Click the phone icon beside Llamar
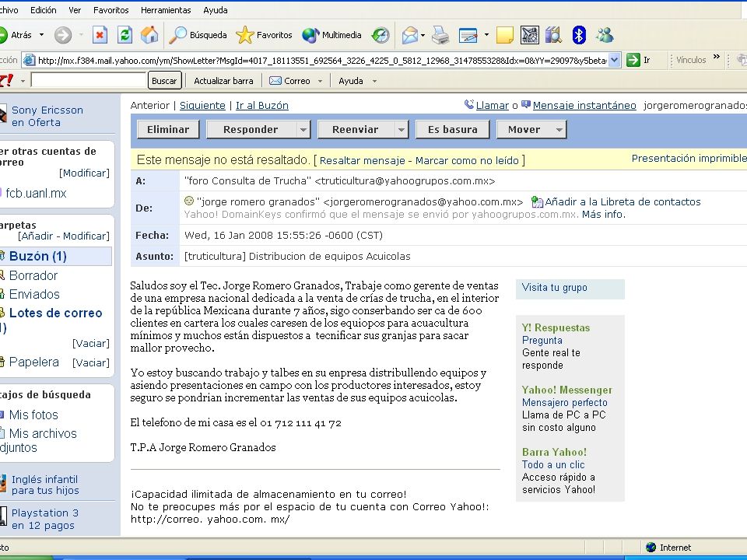 [x=468, y=104]
